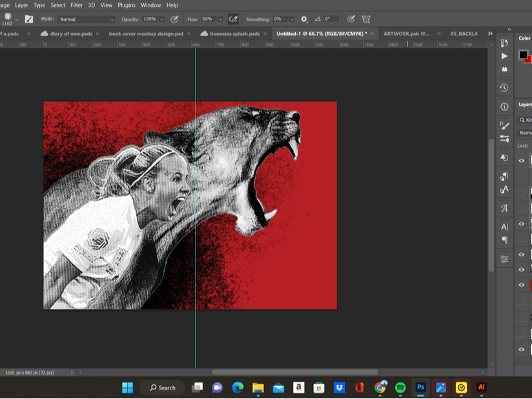This screenshot has height=399, width=532.
Task: Open the Flow slider dropdown arrow
Action: (221, 19)
